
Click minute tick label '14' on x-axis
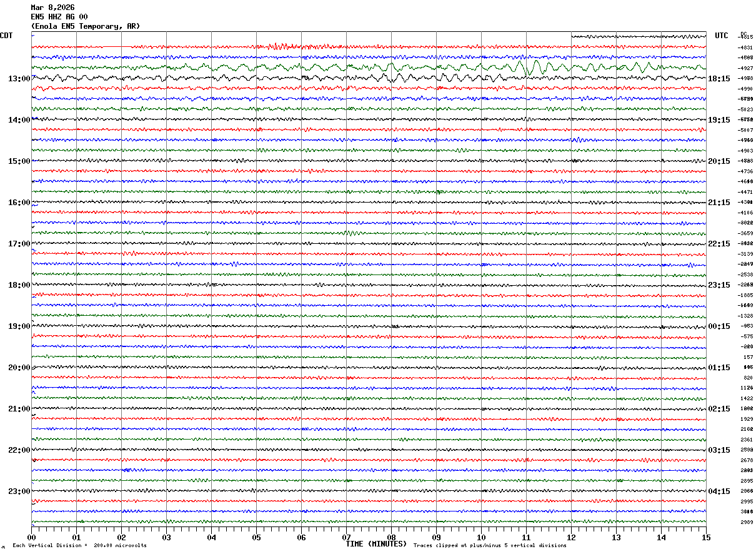point(661,537)
